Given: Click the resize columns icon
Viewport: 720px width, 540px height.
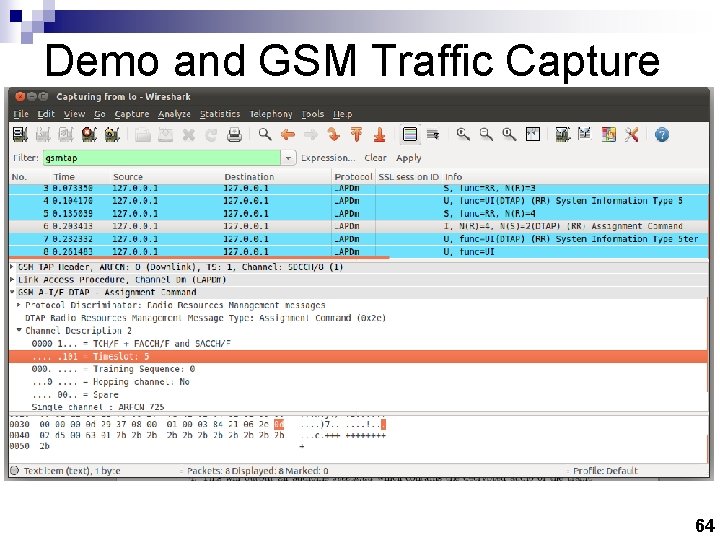Looking at the screenshot, I should tap(533, 134).
